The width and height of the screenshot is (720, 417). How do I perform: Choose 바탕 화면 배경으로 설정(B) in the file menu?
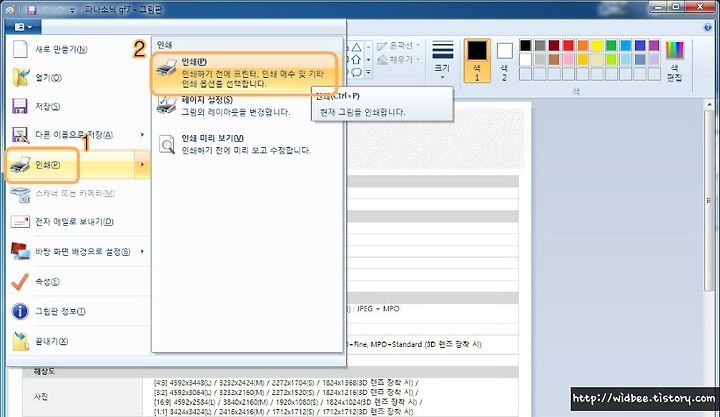pyautogui.click(x=71, y=251)
